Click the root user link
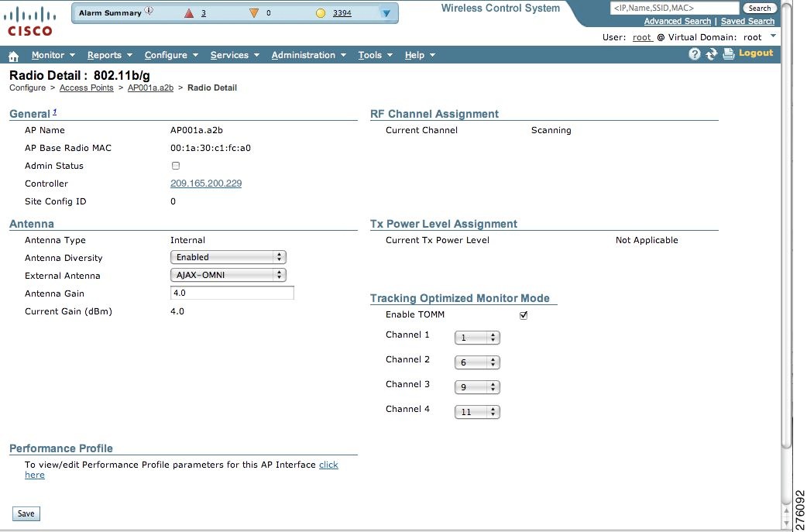The width and height of the screenshot is (807, 532). point(642,37)
